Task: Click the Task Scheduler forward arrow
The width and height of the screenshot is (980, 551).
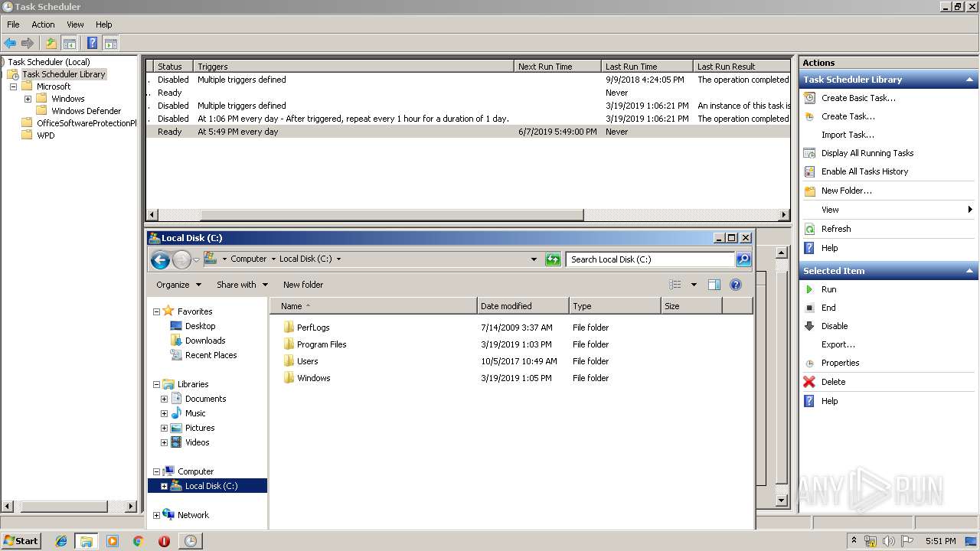Action: (28, 44)
